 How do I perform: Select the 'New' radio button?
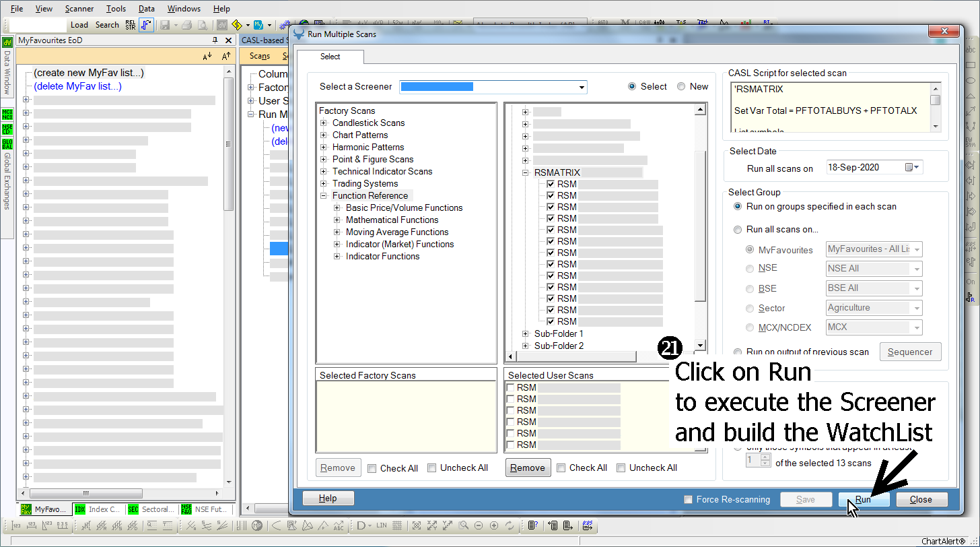(681, 86)
